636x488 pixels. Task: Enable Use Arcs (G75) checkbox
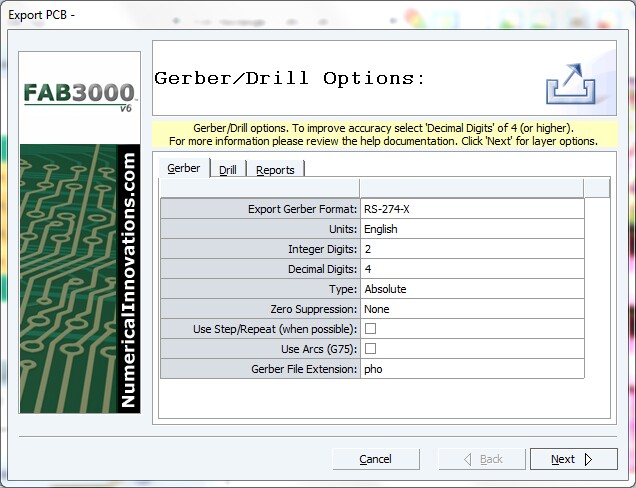pos(370,348)
